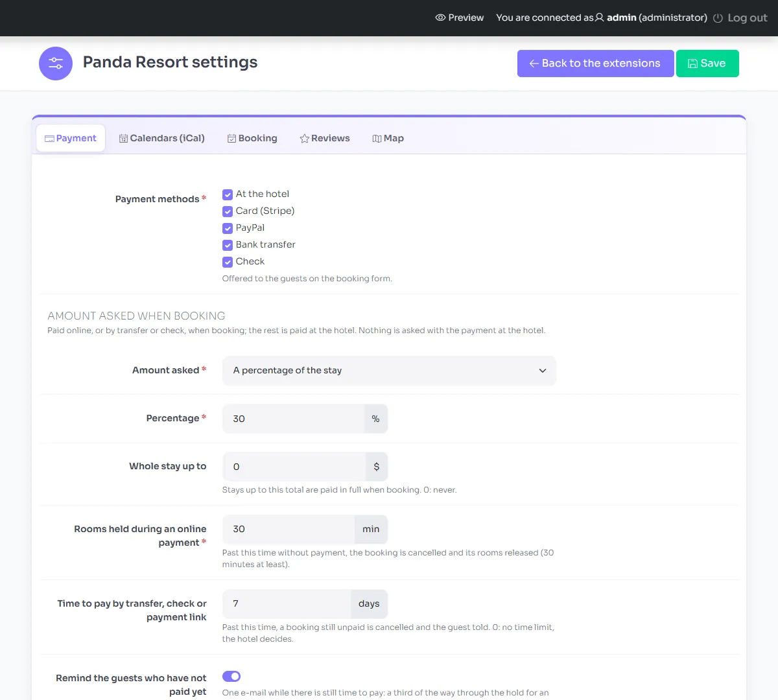Image resolution: width=778 pixels, height=700 pixels.
Task: Click 'Offered to the guests on the booking form.'
Action: (307, 279)
